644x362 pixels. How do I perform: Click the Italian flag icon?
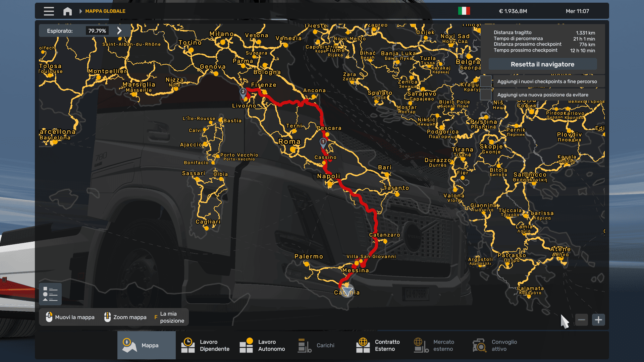(x=464, y=11)
